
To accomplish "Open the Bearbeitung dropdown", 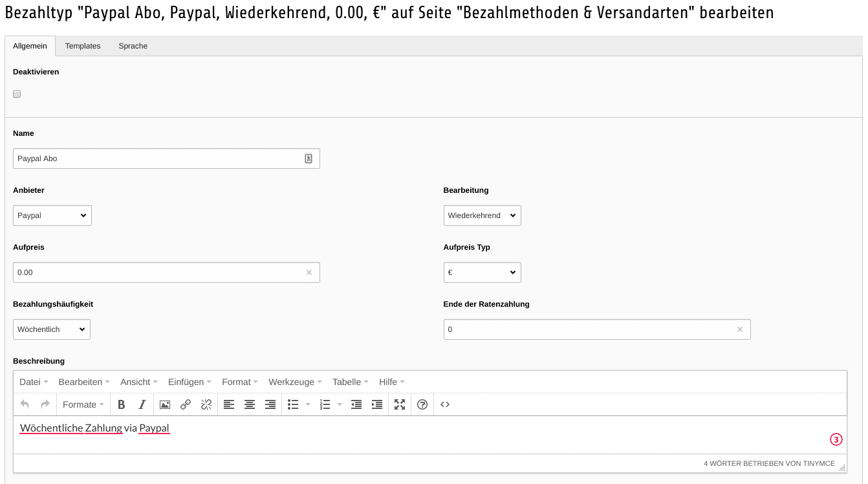I will pos(483,215).
